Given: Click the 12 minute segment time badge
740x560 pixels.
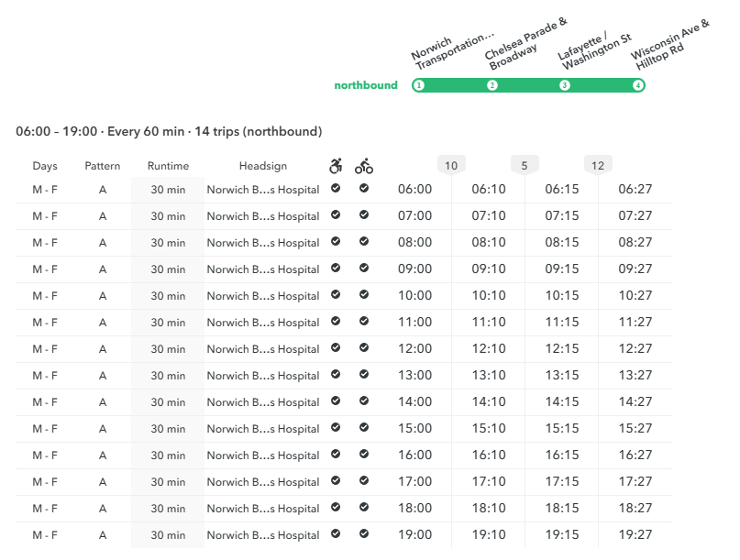Looking at the screenshot, I should tap(598, 165).
